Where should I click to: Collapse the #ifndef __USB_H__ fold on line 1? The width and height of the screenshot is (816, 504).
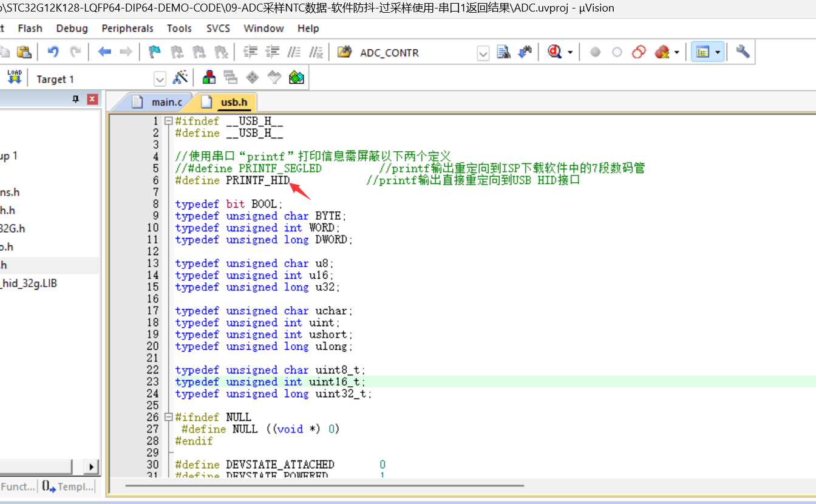169,121
